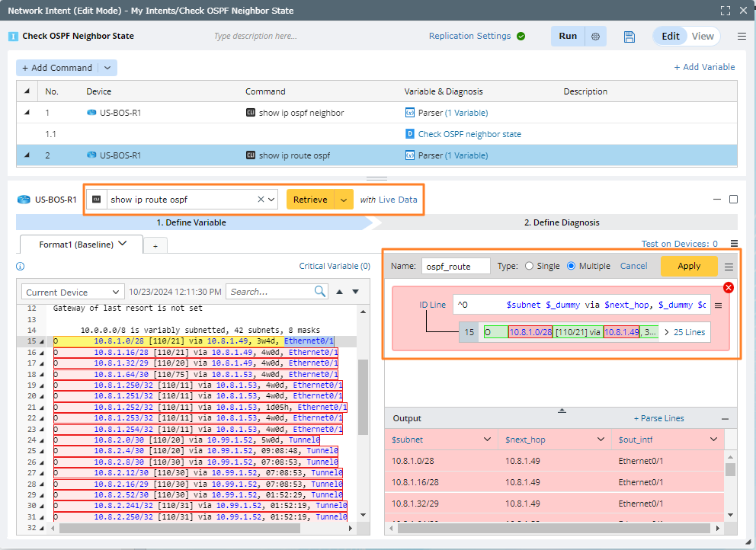Screen dimensions: 756x550
Task: Go to Define Diagnosis step
Action: (x=561, y=222)
